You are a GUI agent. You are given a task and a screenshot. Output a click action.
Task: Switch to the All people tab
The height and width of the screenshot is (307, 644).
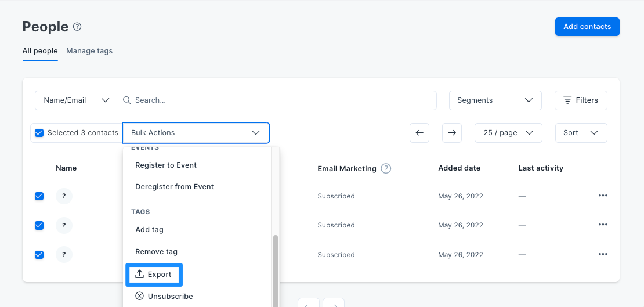pyautogui.click(x=40, y=51)
